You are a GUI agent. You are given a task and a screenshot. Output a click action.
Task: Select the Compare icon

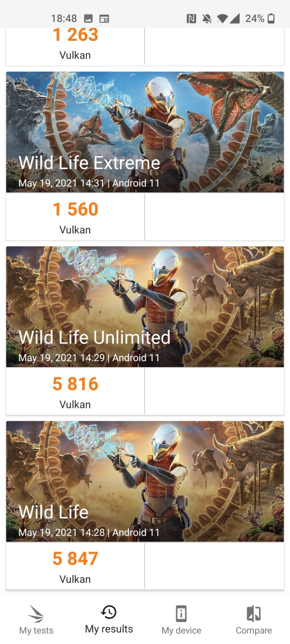(x=253, y=613)
